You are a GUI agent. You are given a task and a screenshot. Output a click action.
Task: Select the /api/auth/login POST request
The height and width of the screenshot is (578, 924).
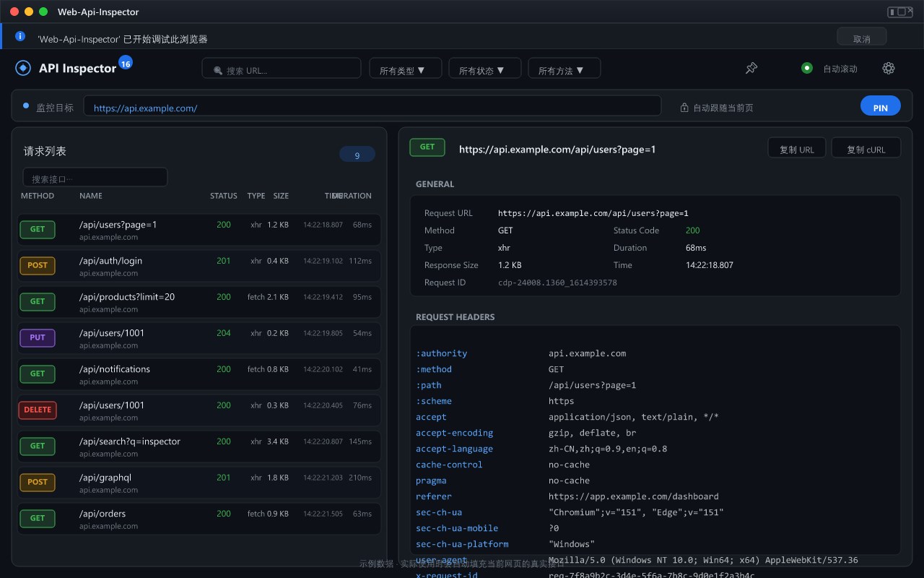tap(199, 266)
